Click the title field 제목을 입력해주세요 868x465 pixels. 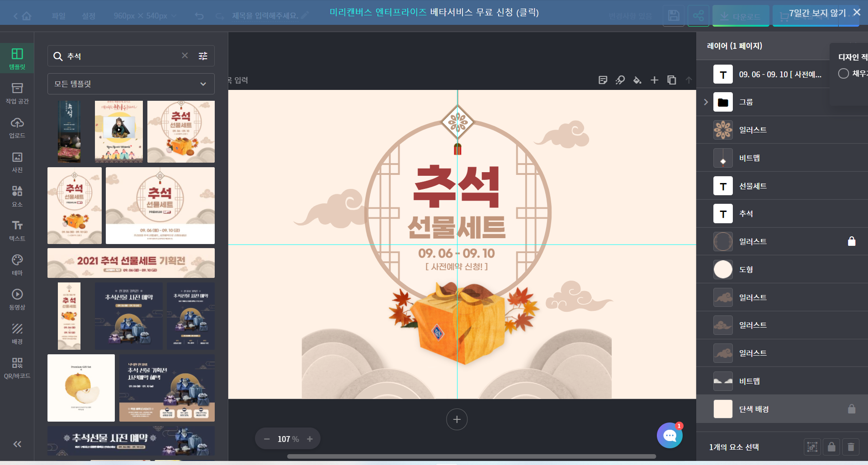(265, 16)
